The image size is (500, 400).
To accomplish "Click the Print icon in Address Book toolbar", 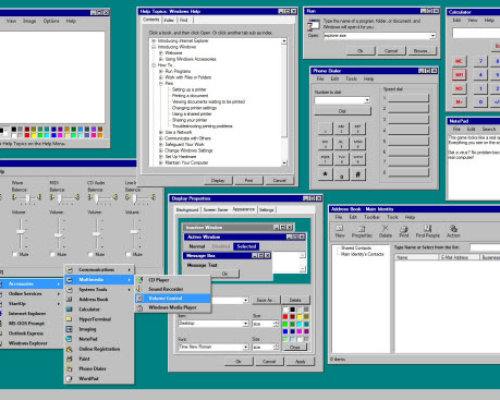I will (404, 231).
